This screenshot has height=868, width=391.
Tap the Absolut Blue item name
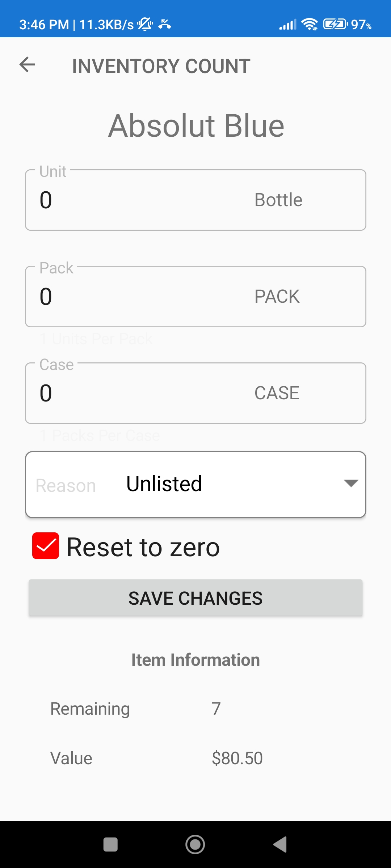(x=196, y=125)
